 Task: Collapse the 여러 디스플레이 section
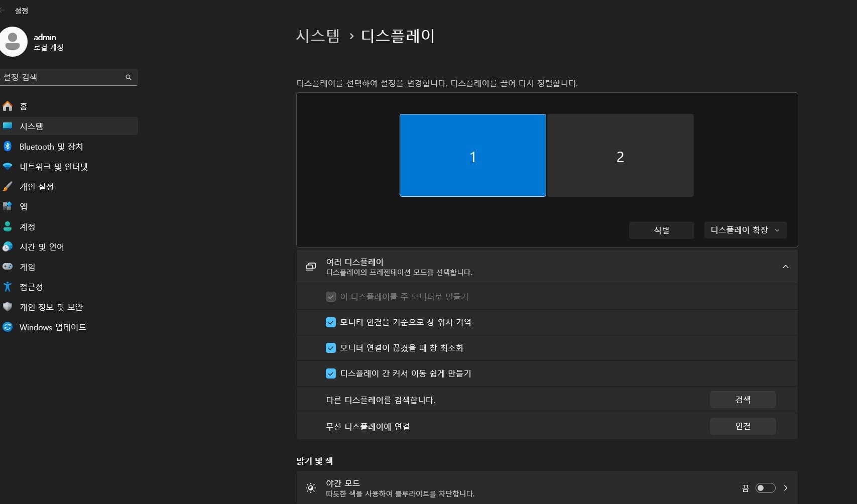(x=786, y=267)
